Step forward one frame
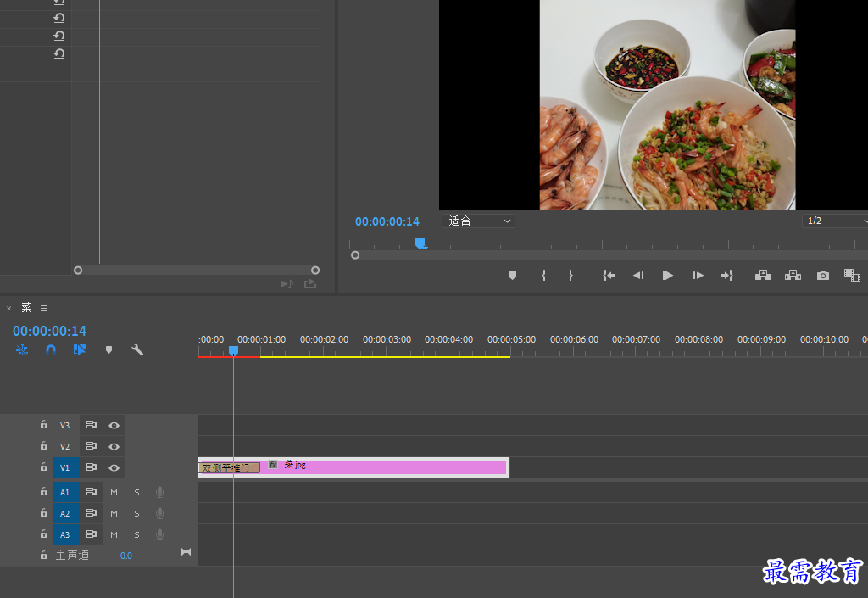Viewport: 868px width, 598px height. (698, 275)
